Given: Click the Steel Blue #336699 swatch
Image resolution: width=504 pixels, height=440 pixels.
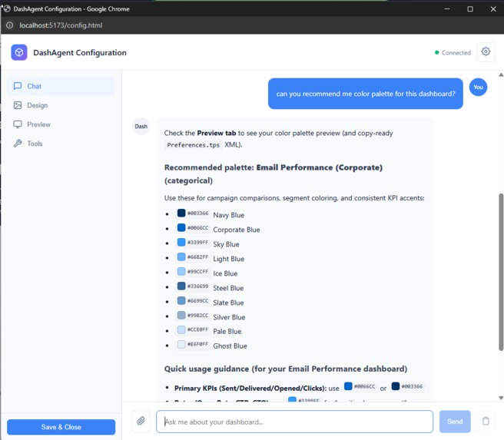Looking at the screenshot, I should tap(181, 286).
